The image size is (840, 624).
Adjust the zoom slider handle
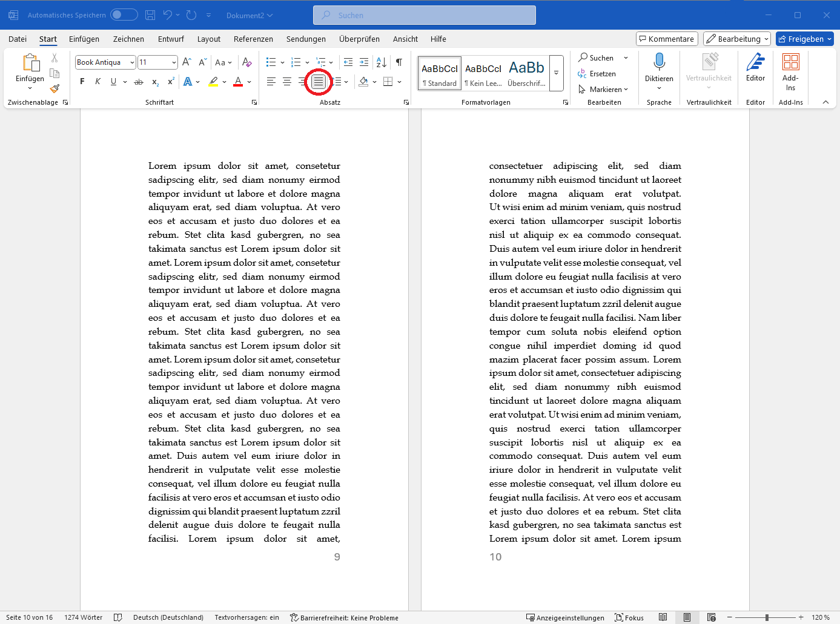[767, 617]
